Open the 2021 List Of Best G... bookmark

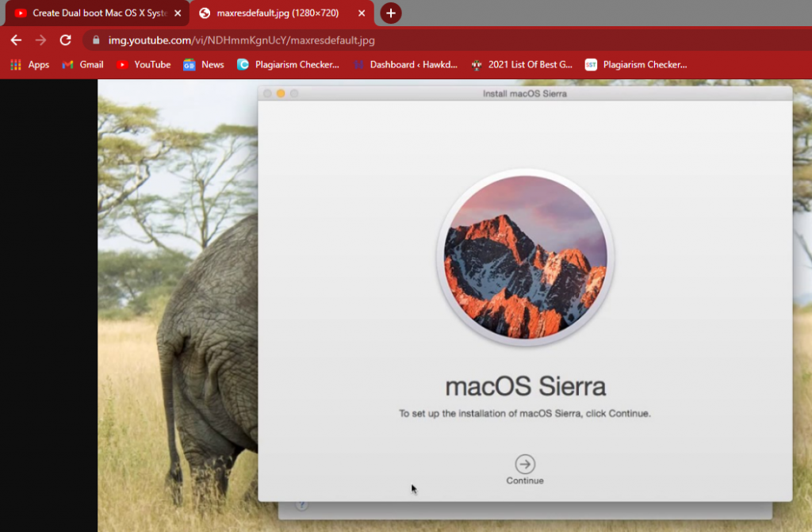(x=522, y=65)
